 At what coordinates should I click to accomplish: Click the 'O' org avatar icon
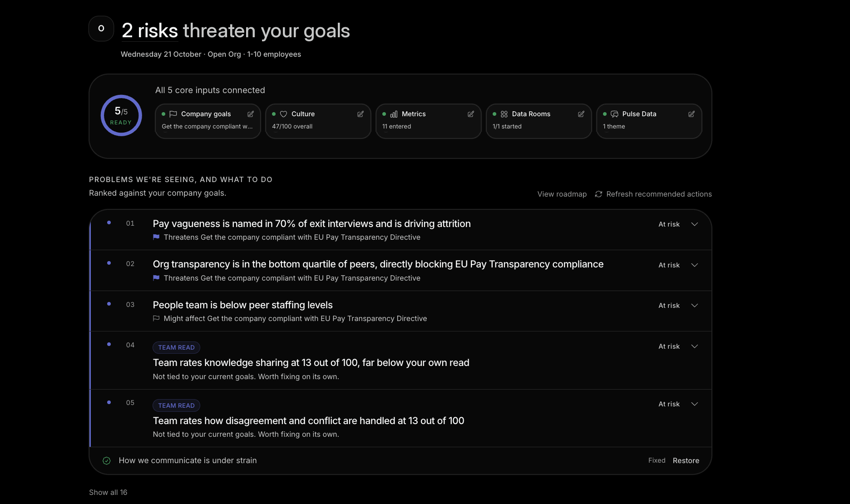coord(101,29)
